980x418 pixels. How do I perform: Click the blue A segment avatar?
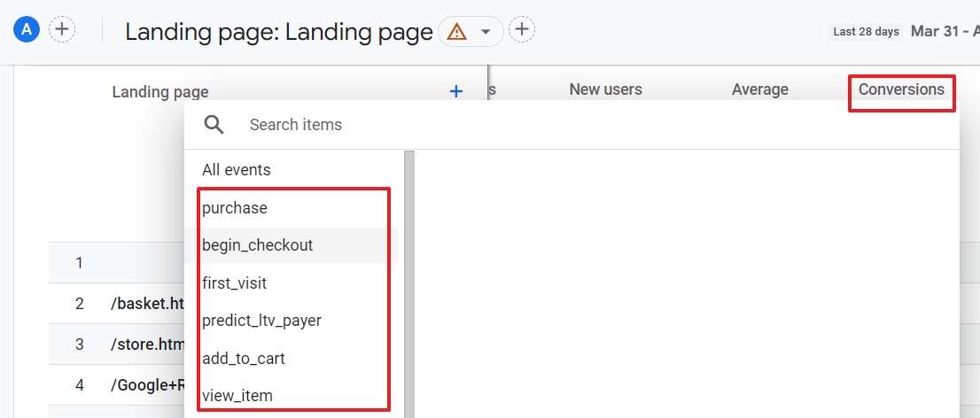pos(27,29)
